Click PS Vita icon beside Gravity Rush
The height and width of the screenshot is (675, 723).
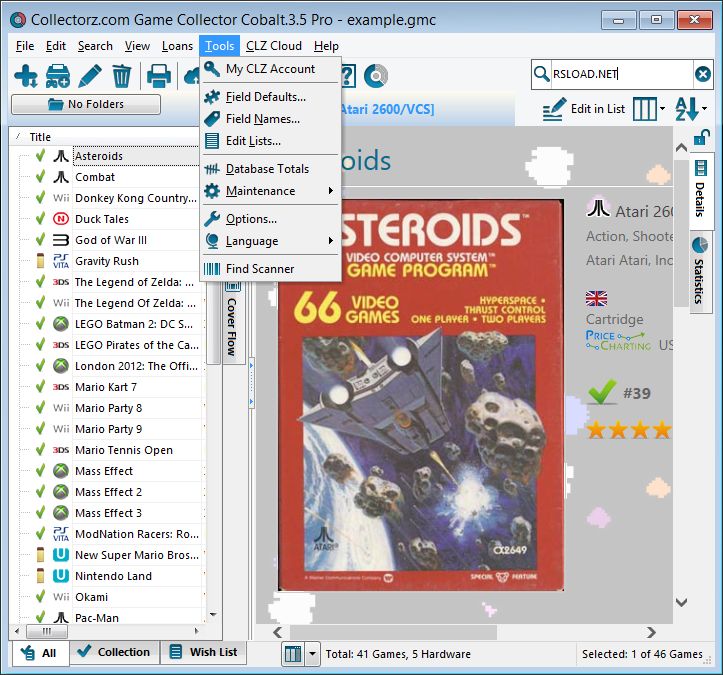point(61,261)
